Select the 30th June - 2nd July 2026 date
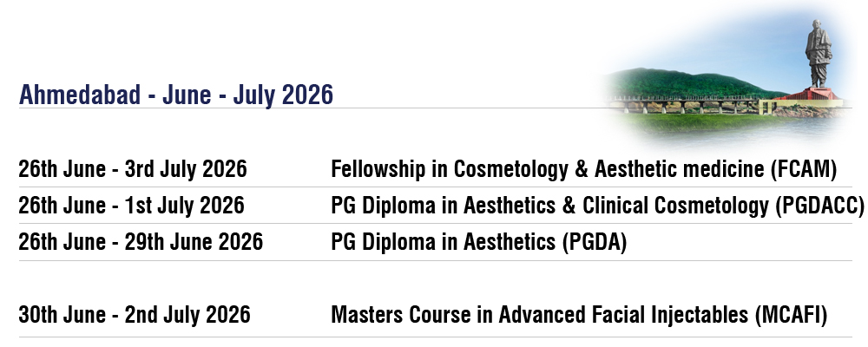The width and height of the screenshot is (868, 347). (x=135, y=315)
